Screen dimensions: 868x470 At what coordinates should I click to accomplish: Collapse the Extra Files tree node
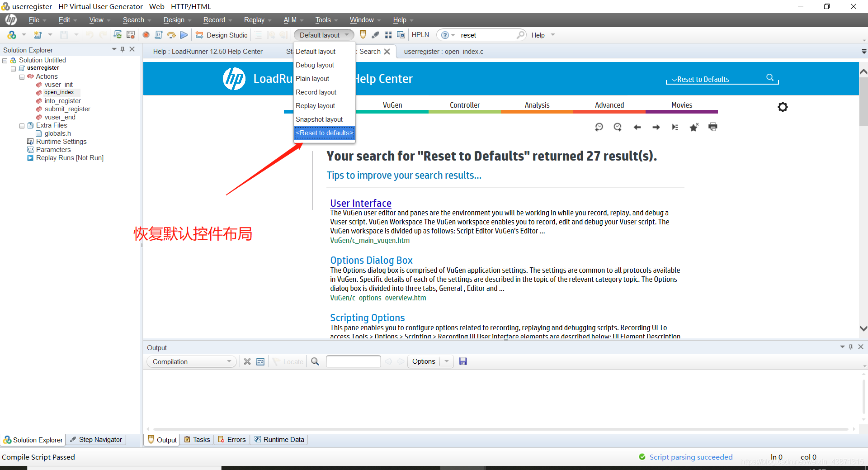22,126
